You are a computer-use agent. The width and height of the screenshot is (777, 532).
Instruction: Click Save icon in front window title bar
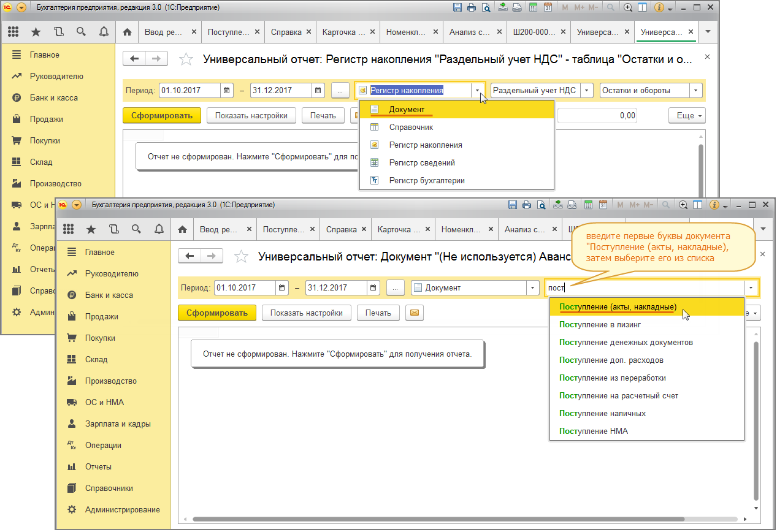point(514,205)
